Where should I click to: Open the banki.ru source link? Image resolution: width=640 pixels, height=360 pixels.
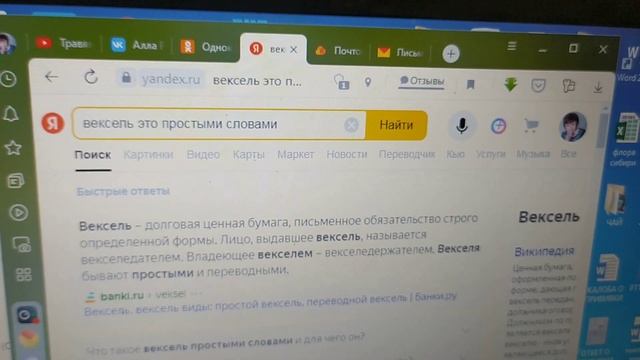(122, 296)
